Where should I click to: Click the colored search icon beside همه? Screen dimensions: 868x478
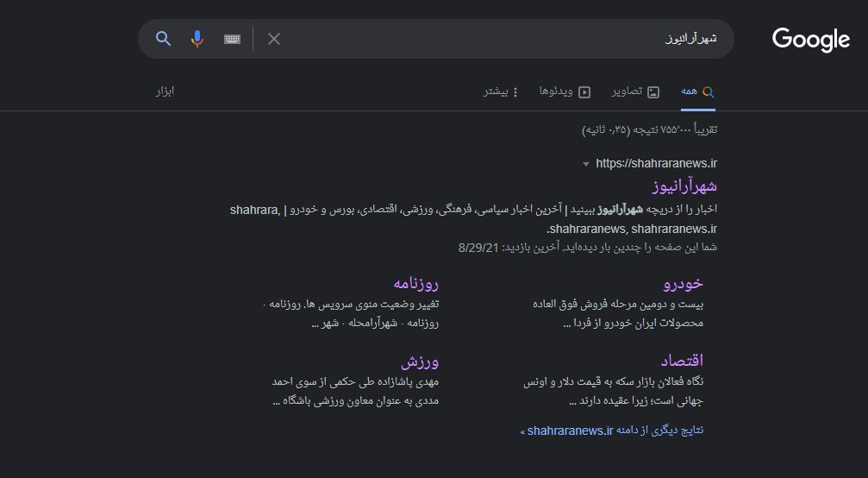(708, 92)
